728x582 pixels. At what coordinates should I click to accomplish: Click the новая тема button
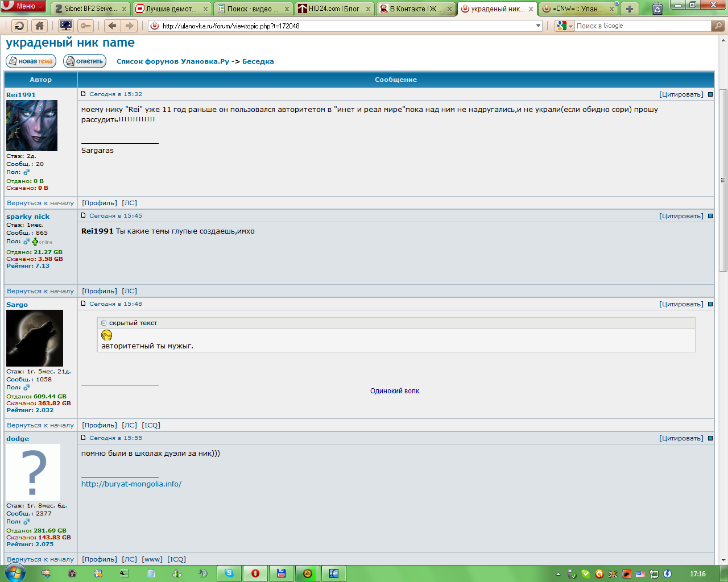[31, 61]
